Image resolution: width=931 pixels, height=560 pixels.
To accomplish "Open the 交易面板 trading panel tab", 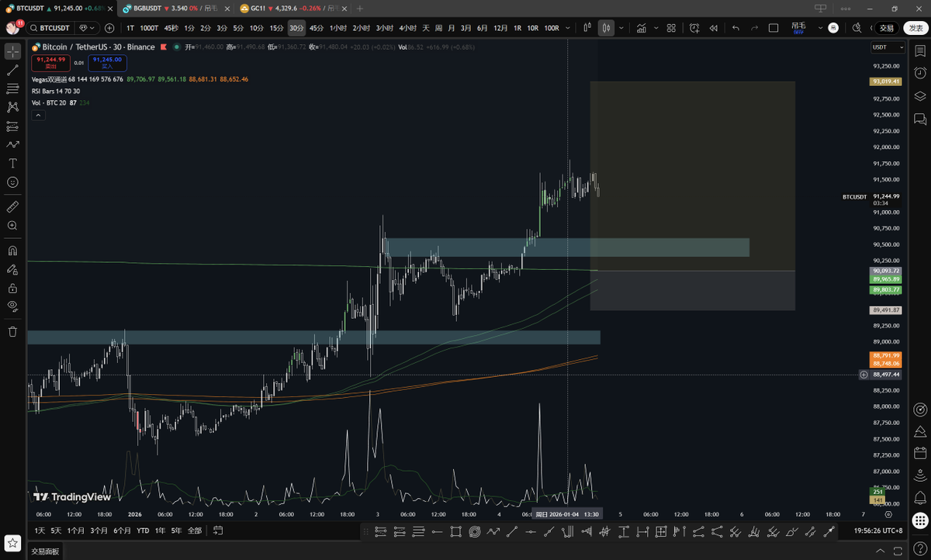I will click(x=45, y=551).
